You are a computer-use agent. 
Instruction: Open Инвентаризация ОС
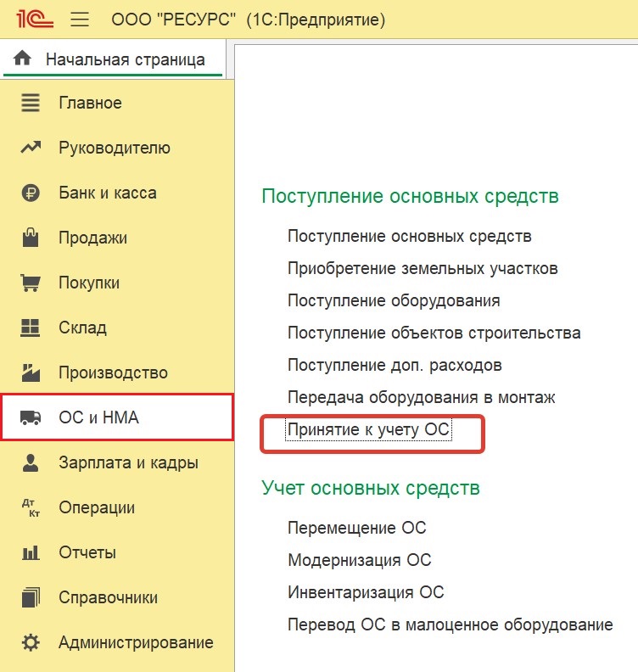pyautogui.click(x=366, y=593)
